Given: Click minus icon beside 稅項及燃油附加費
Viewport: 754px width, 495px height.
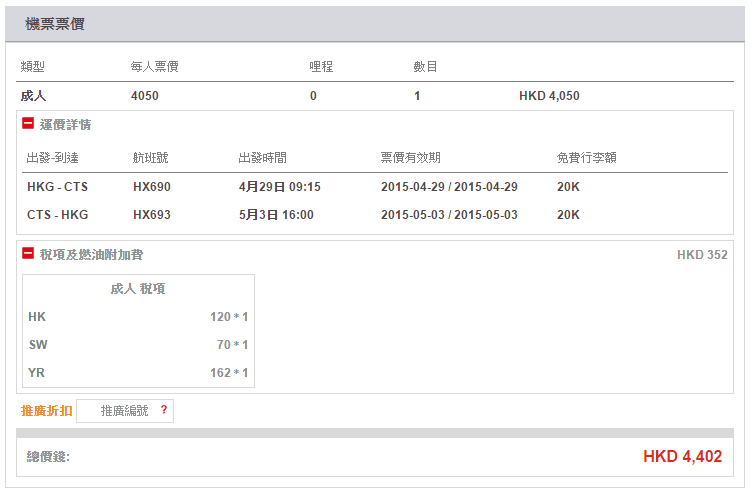Looking at the screenshot, I should pyautogui.click(x=28, y=254).
